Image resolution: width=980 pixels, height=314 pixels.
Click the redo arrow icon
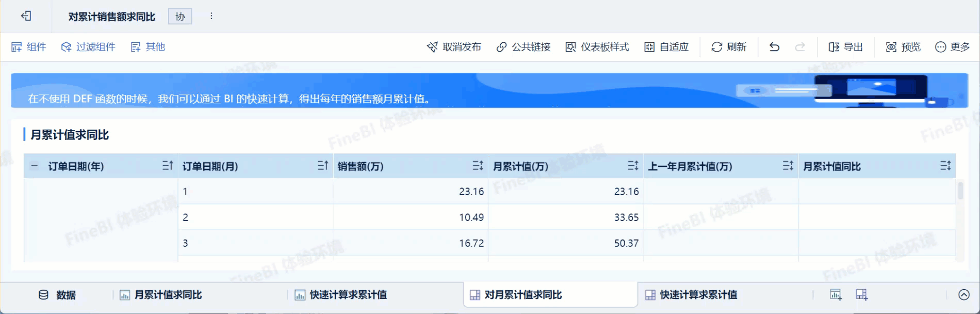800,47
